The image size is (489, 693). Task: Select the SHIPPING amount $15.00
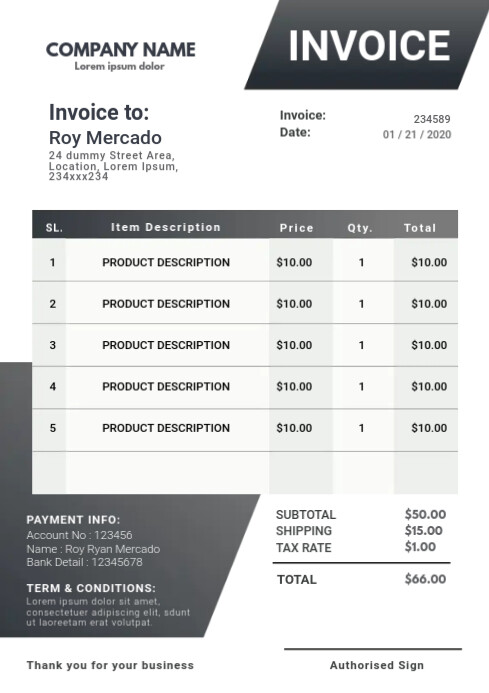coord(424,530)
